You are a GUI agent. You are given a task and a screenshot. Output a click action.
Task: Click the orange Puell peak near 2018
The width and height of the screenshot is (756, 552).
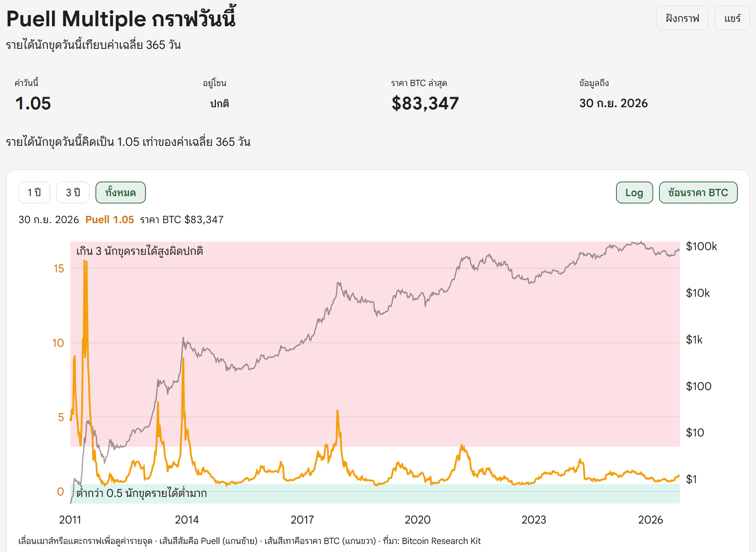338,411
